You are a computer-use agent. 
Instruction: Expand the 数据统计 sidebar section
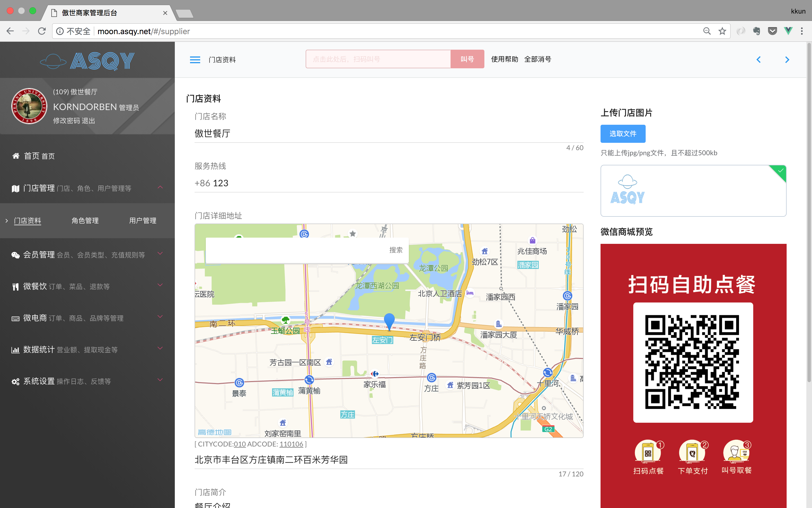click(160, 348)
